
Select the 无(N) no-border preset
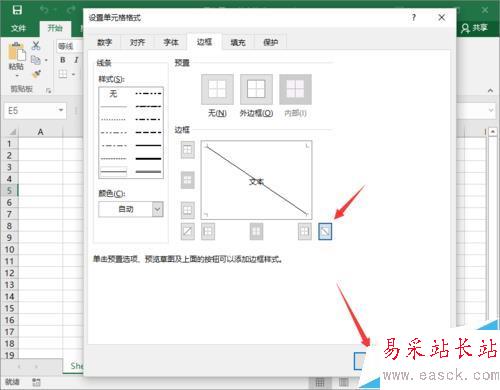(x=217, y=89)
